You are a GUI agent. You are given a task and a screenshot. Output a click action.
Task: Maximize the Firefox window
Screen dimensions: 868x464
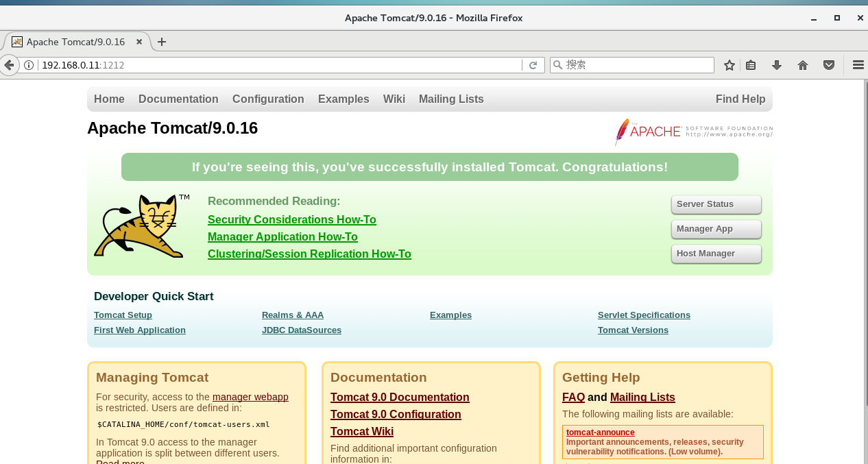(837, 18)
